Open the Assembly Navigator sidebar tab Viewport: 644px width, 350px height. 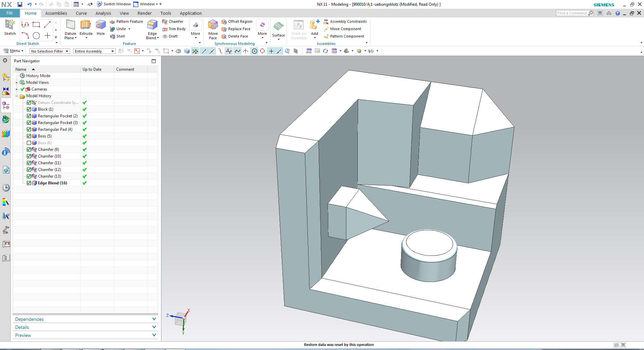[6, 77]
